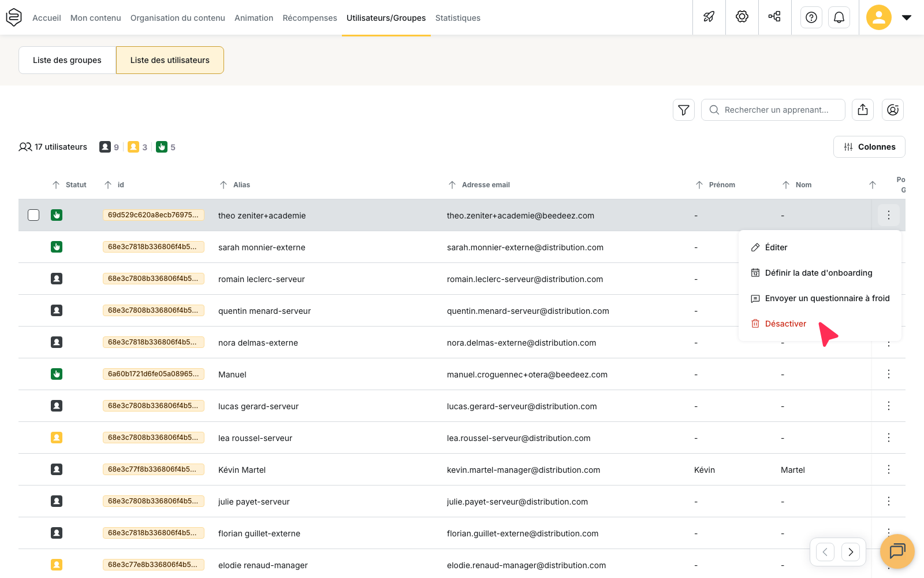Click the yellow user avatar

(x=879, y=17)
